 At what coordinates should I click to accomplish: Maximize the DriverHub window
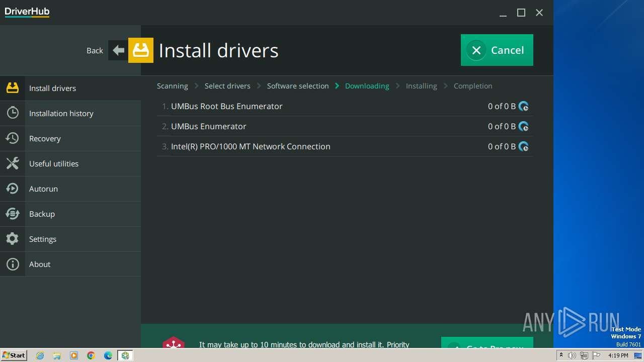pos(521,13)
